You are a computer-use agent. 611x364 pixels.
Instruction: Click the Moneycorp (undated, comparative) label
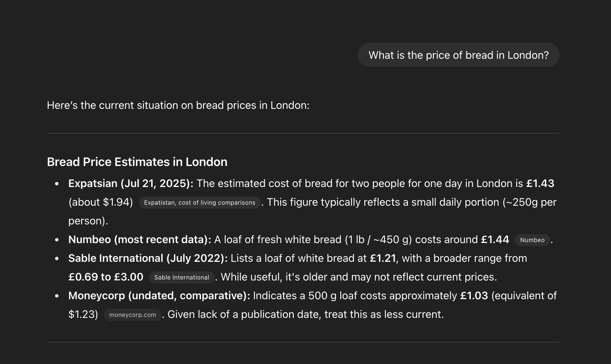pyautogui.click(x=159, y=296)
